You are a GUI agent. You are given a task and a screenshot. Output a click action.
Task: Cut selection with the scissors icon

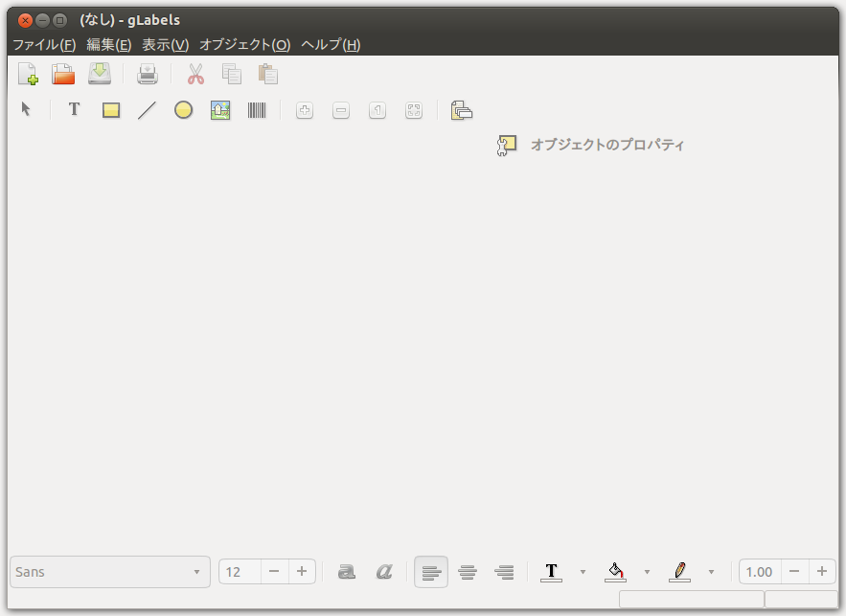[x=195, y=74]
